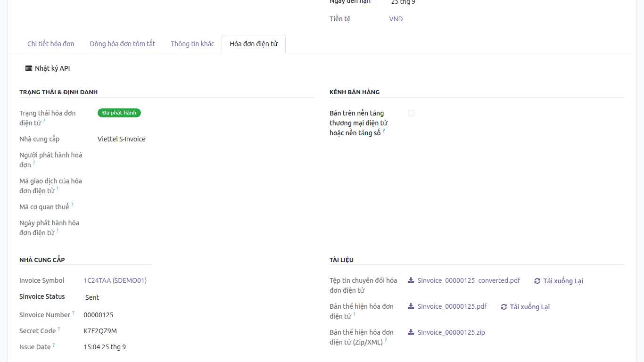Open the Dòng hóa đơn tóm tắt tab
Image resolution: width=644 pixels, height=362 pixels.
click(123, 44)
